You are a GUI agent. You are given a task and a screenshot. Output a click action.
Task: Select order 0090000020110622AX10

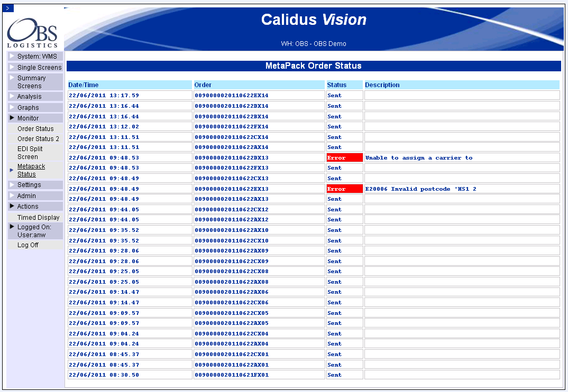click(232, 230)
